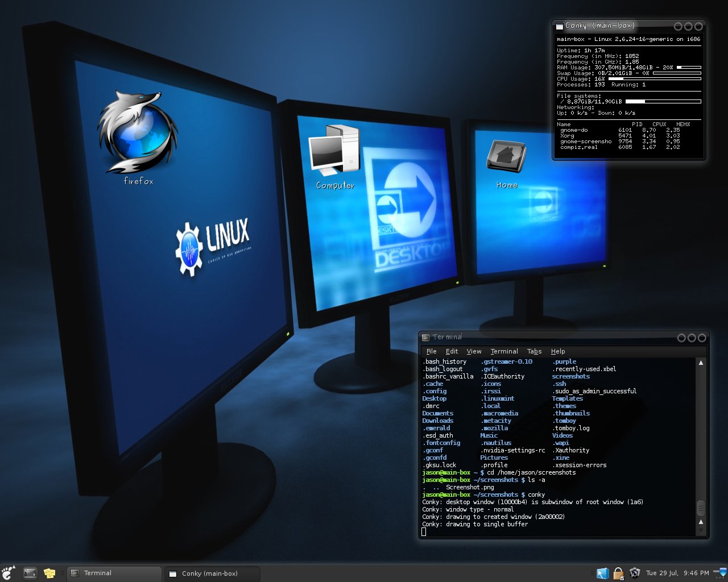Click Screenshot.png in Terminal output

(470, 487)
